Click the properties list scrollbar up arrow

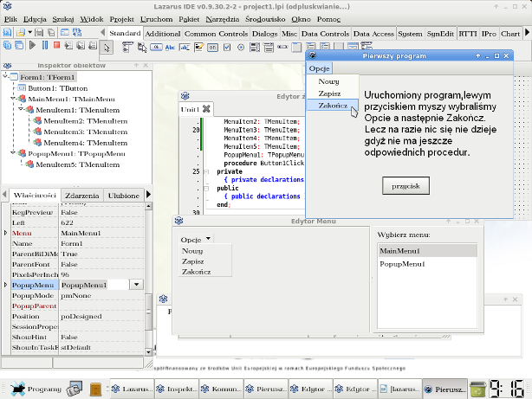coord(148,206)
